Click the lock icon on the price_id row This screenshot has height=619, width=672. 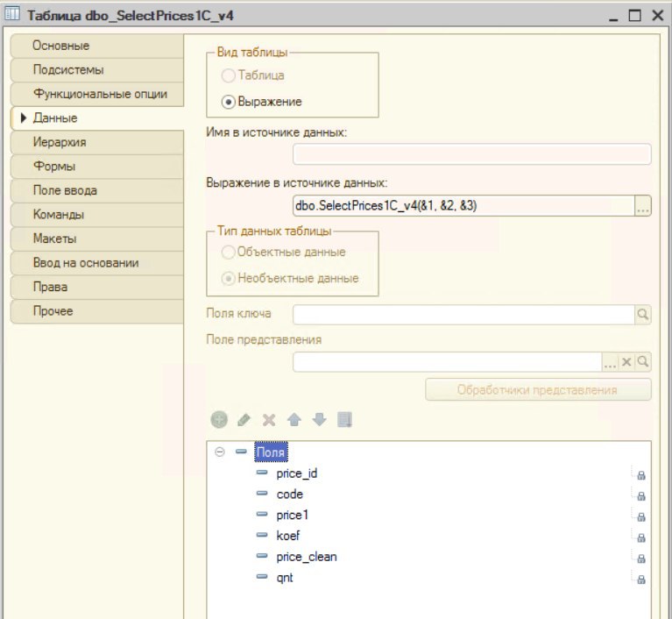[x=641, y=475]
